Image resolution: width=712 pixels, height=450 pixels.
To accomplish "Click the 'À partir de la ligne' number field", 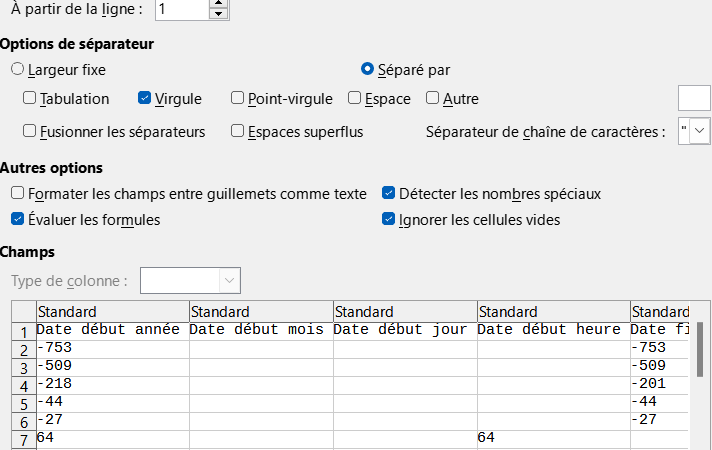I will tap(182, 9).
